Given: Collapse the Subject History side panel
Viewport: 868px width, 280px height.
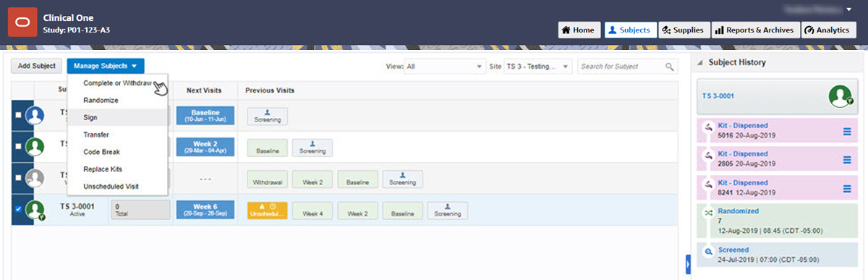Looking at the screenshot, I should pyautogui.click(x=688, y=266).
